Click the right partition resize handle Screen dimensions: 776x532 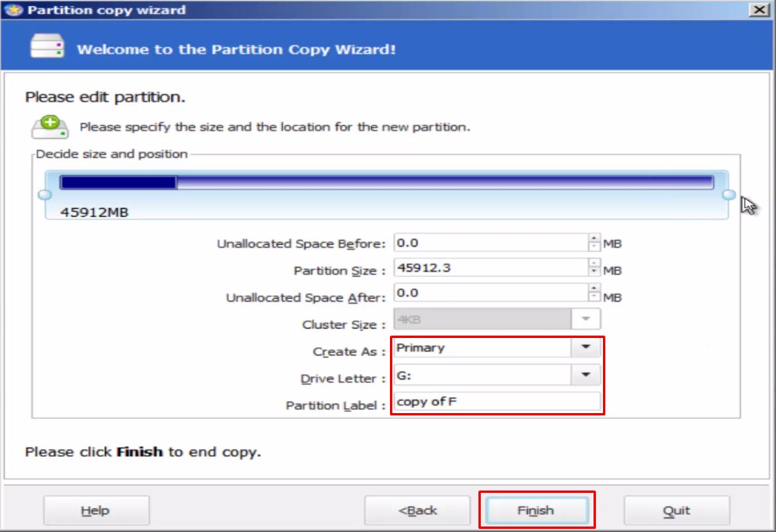coord(729,195)
